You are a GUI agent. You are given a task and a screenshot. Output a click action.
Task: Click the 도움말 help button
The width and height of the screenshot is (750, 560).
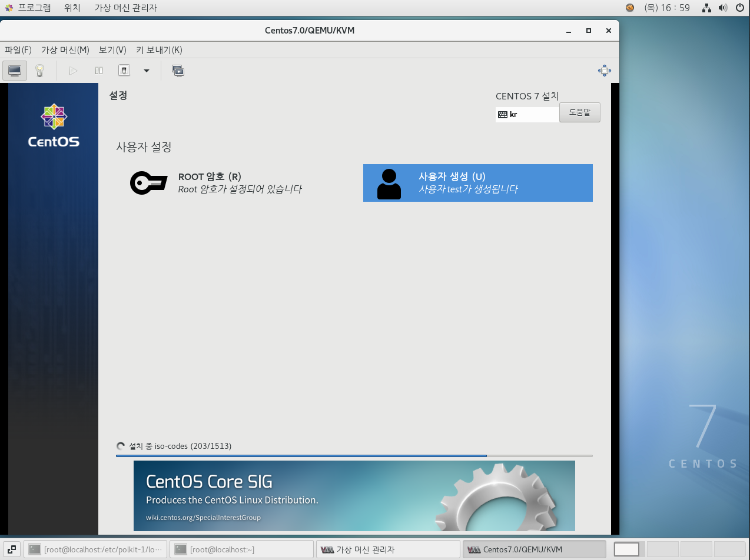pyautogui.click(x=580, y=112)
